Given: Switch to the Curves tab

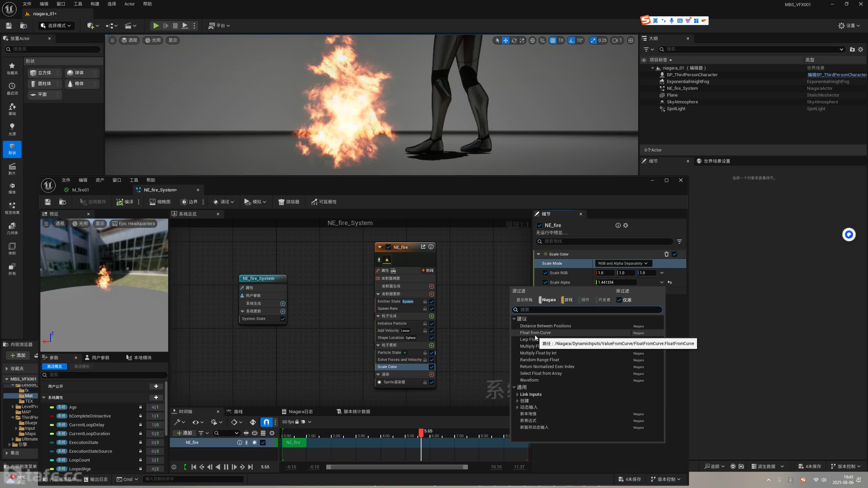Looking at the screenshot, I should tap(235, 412).
